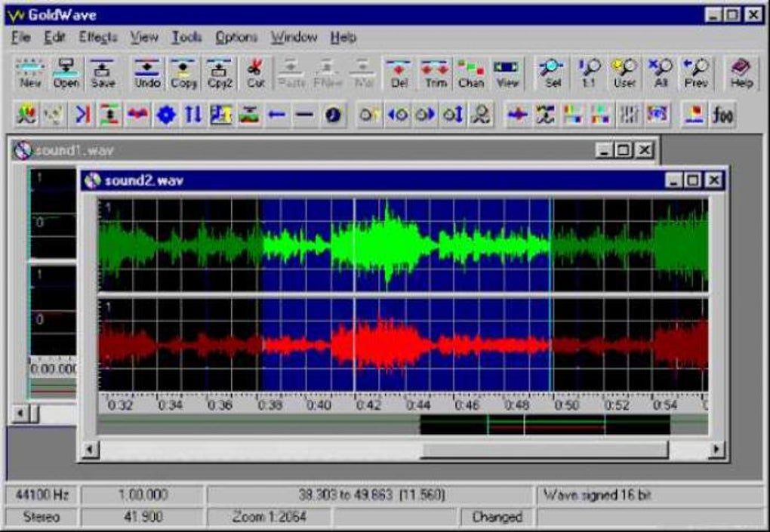Screen dimensions: 770x532
Task: Click the sound1.wav window title bar
Action: 302,150
